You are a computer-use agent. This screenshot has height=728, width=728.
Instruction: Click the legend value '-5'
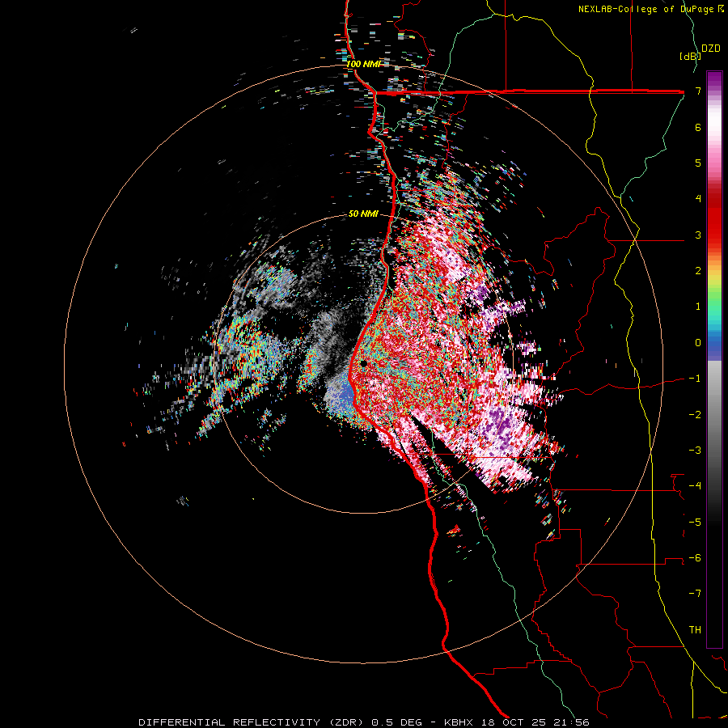coord(695,522)
